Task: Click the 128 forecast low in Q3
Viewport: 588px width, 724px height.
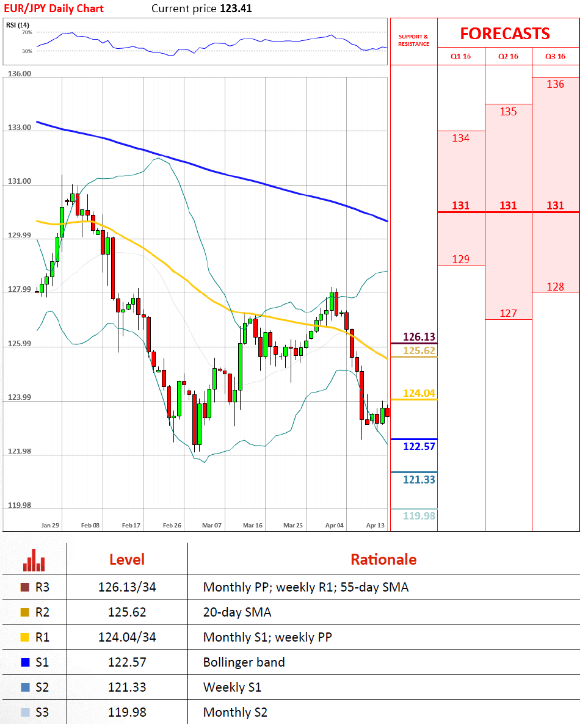Action: pos(555,287)
